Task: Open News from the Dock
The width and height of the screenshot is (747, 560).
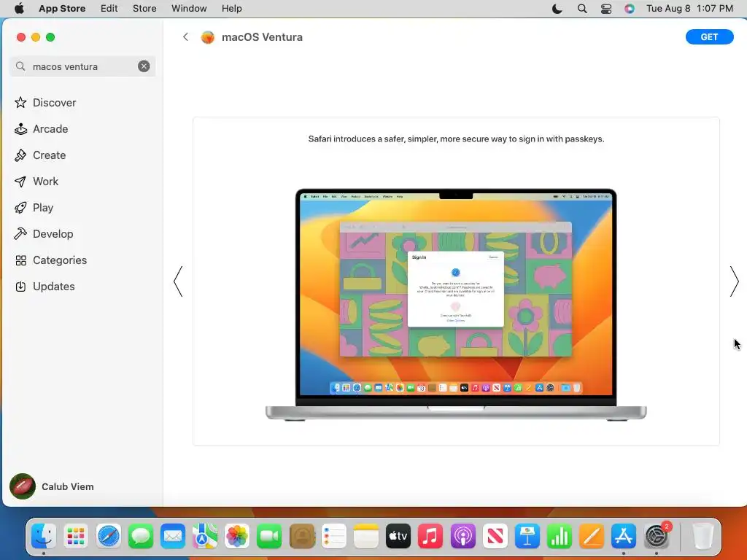Action: (x=495, y=536)
